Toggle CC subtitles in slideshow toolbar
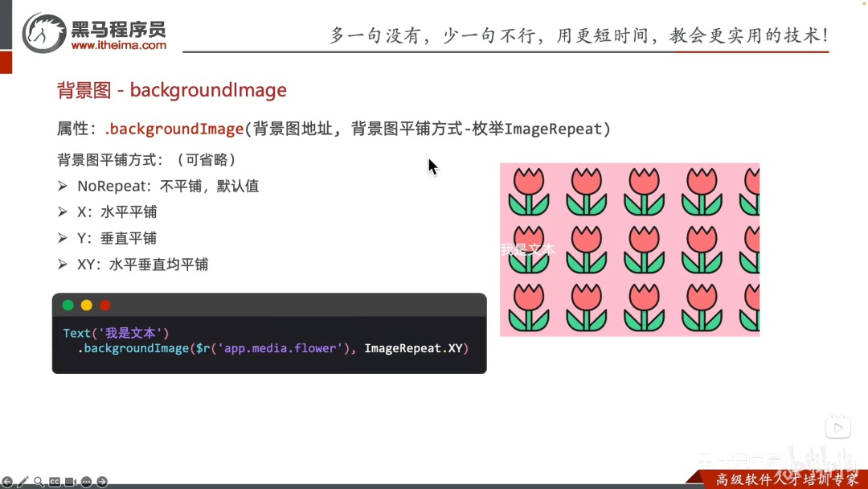Image resolution: width=868 pixels, height=489 pixels. tap(55, 482)
